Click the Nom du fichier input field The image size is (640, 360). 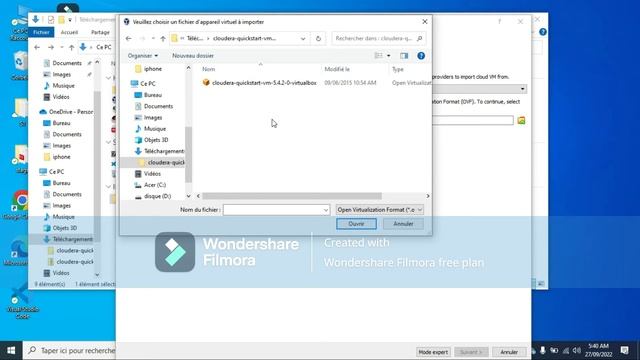click(x=273, y=210)
